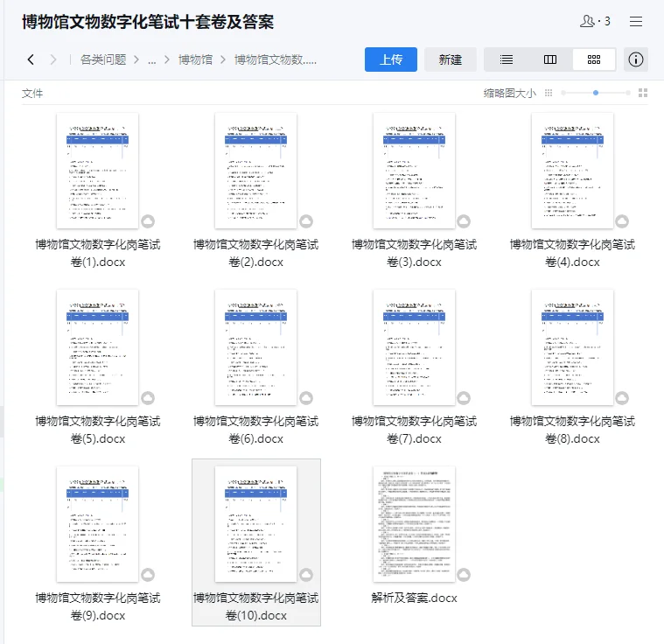Click cloud status icon of 卷(5).docx
The height and width of the screenshot is (644, 664).
point(148,398)
